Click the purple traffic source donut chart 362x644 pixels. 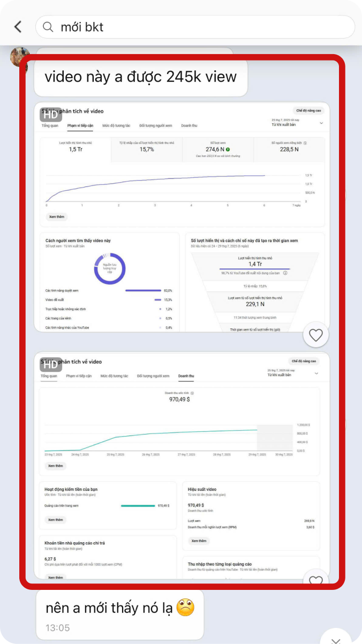[110, 268]
